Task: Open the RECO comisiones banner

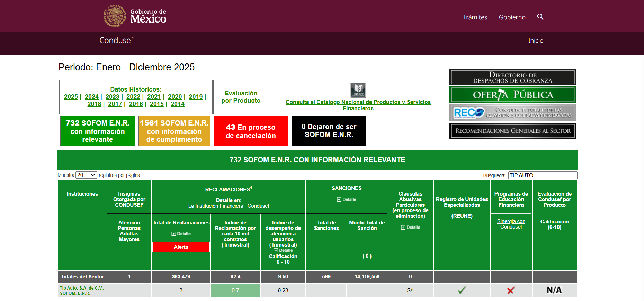Action: 513,113
